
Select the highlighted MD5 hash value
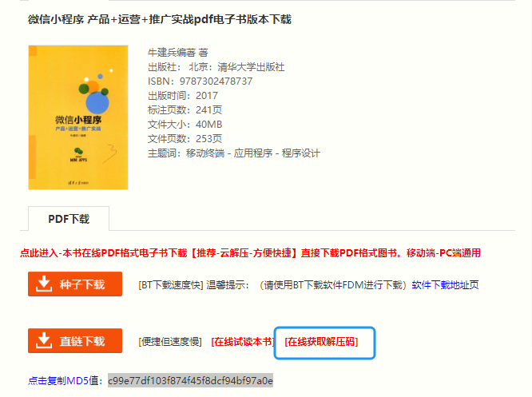[190, 381]
